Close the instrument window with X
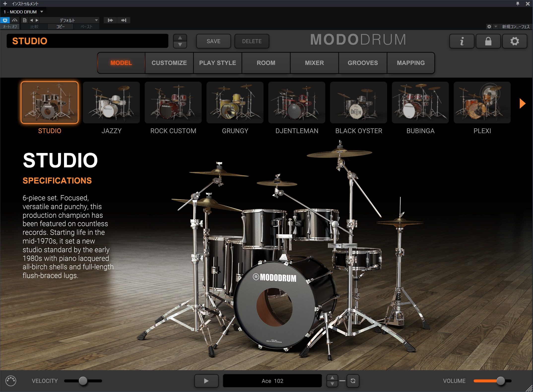This screenshot has width=533, height=392. pyautogui.click(x=528, y=4)
